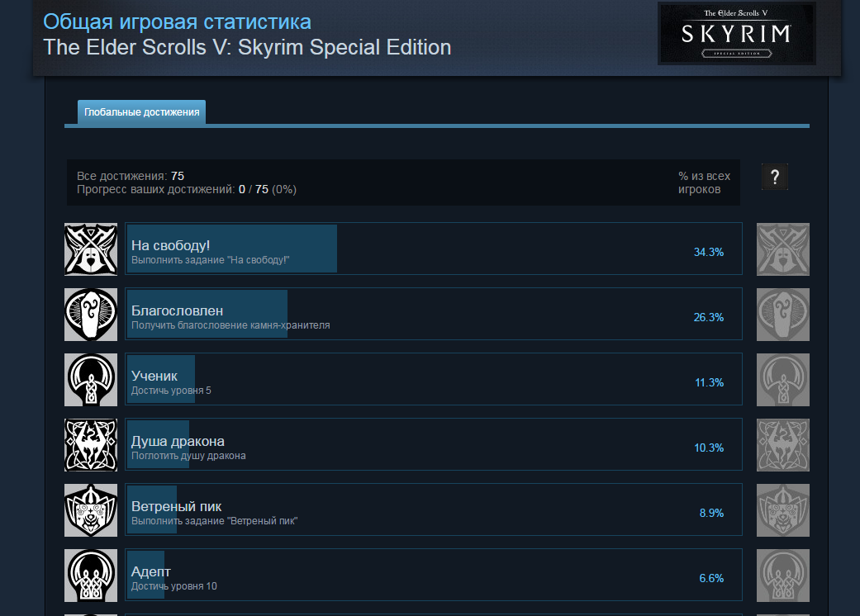The height and width of the screenshot is (616, 860).
Task: Click the "На свободу!" achievement icon on left
Action: (x=90, y=249)
